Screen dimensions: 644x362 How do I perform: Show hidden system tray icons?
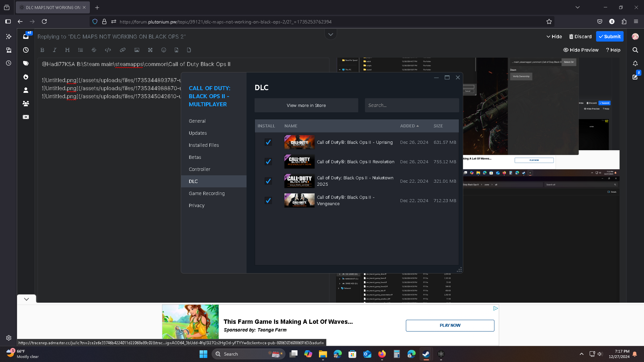tap(582, 354)
